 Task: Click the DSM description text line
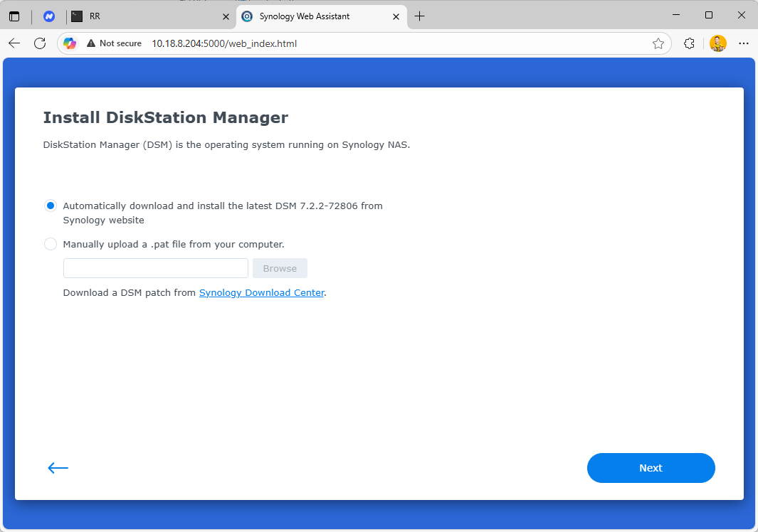point(227,145)
